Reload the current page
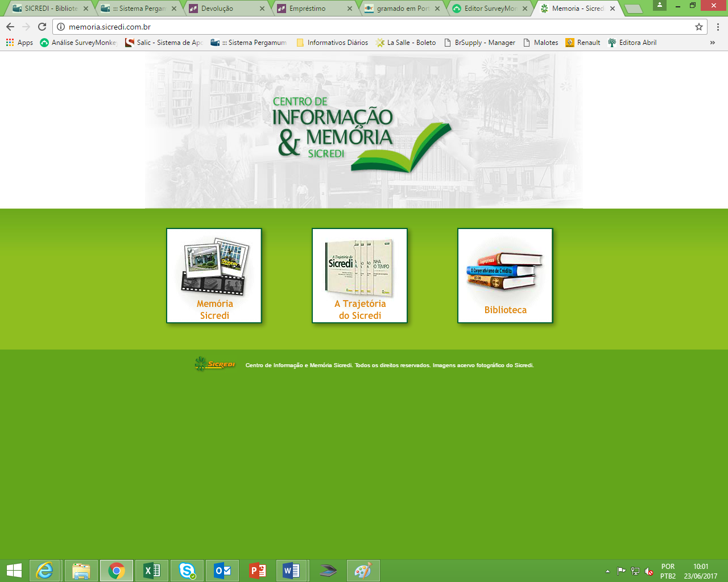The image size is (728, 582). coord(42,27)
